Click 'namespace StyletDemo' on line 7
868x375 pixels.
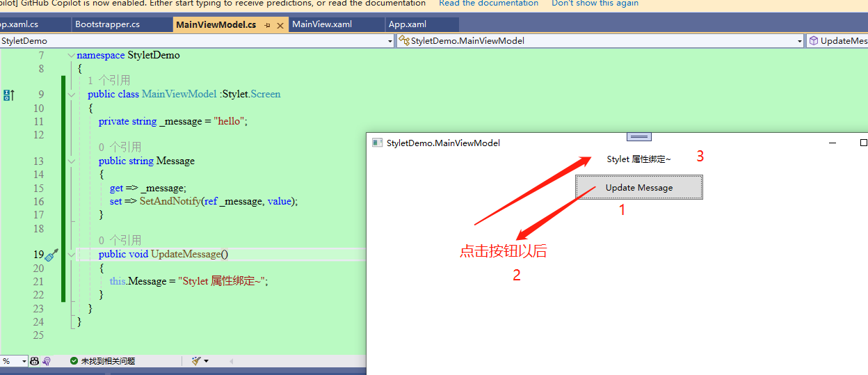(128, 55)
